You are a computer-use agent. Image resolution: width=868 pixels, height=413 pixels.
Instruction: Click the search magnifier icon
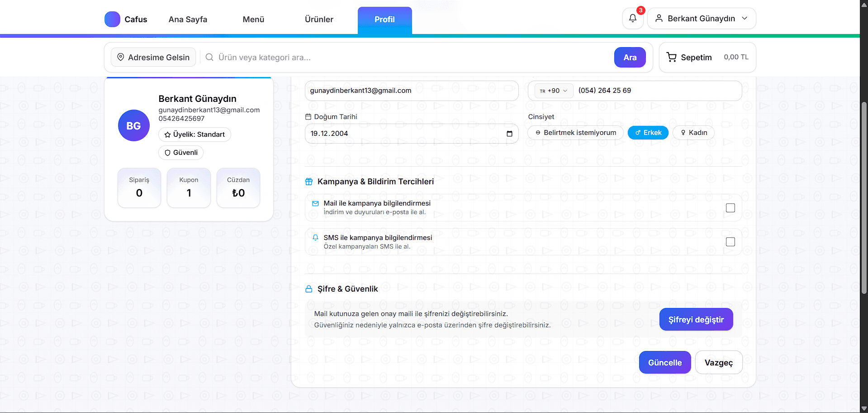(x=209, y=57)
